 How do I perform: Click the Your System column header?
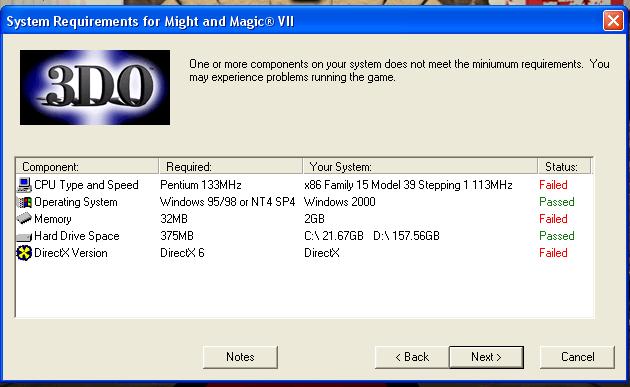pyautogui.click(x=420, y=166)
